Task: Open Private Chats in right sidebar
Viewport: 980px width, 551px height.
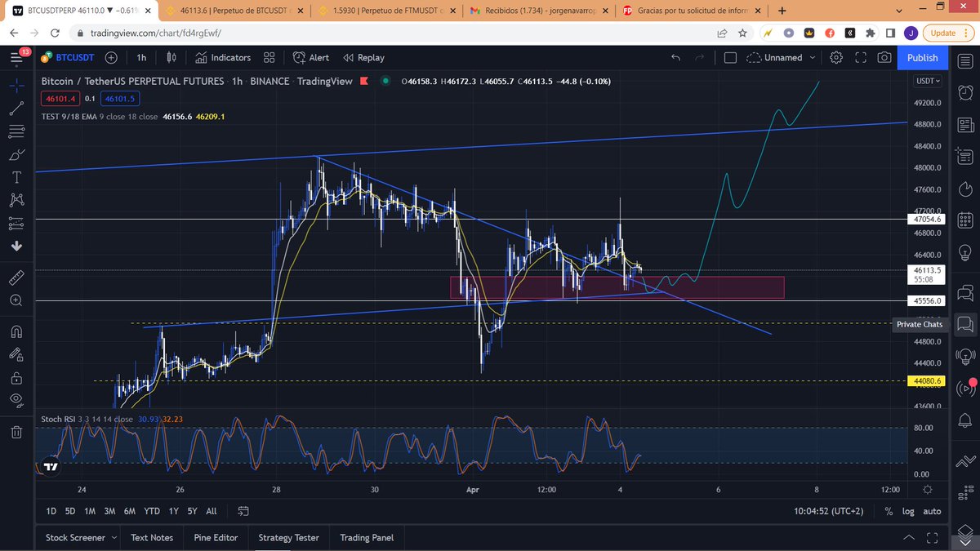Action: click(965, 324)
